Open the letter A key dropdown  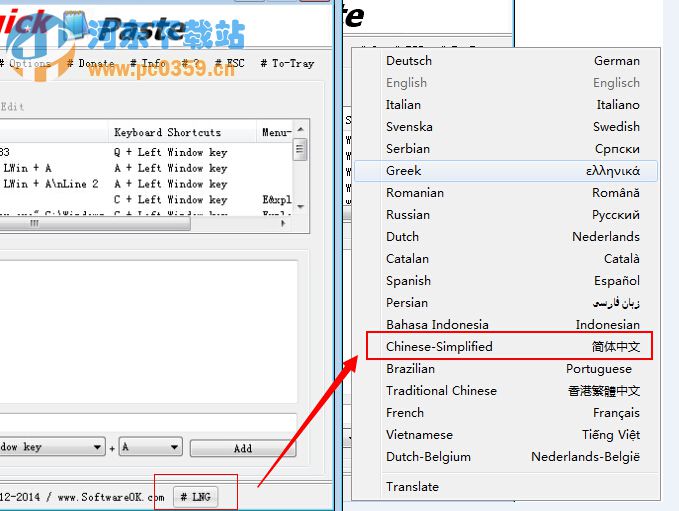click(151, 447)
